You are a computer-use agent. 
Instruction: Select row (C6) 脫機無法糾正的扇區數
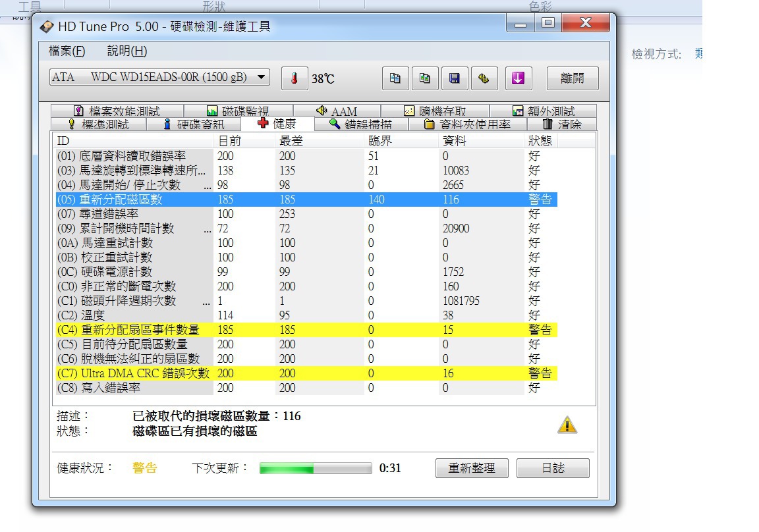click(306, 359)
